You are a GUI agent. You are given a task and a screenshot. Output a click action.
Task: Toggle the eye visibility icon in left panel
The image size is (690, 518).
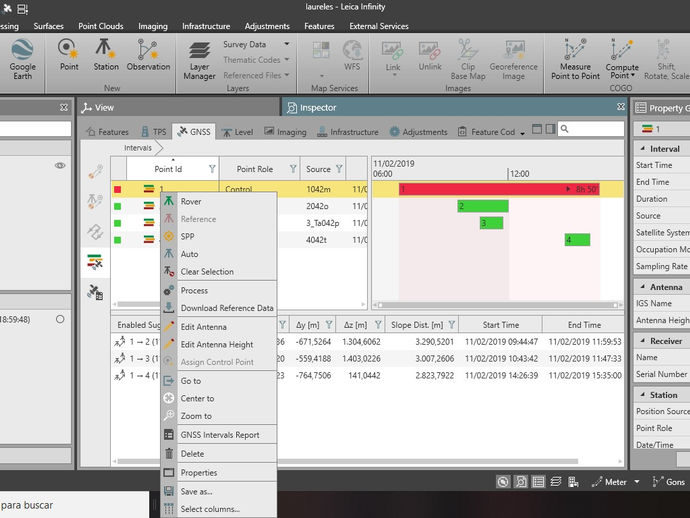[x=60, y=165]
